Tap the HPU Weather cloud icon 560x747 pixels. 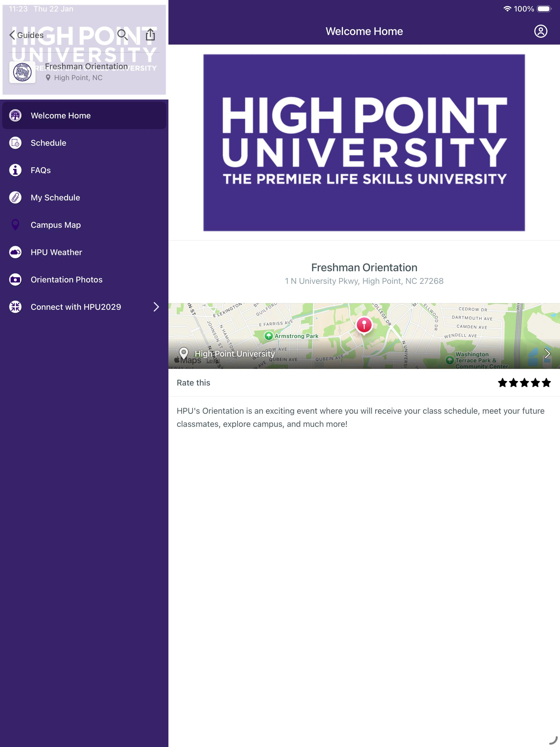(15, 252)
